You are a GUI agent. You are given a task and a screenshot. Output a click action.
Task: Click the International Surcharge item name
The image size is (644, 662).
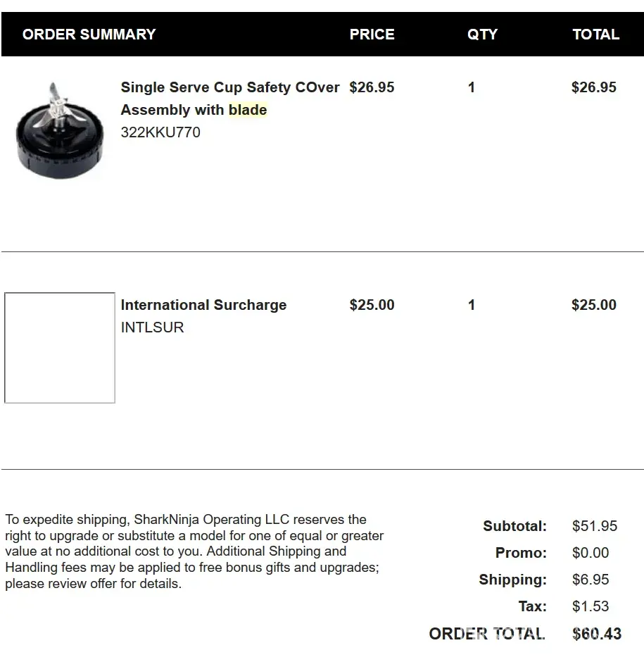(x=203, y=305)
